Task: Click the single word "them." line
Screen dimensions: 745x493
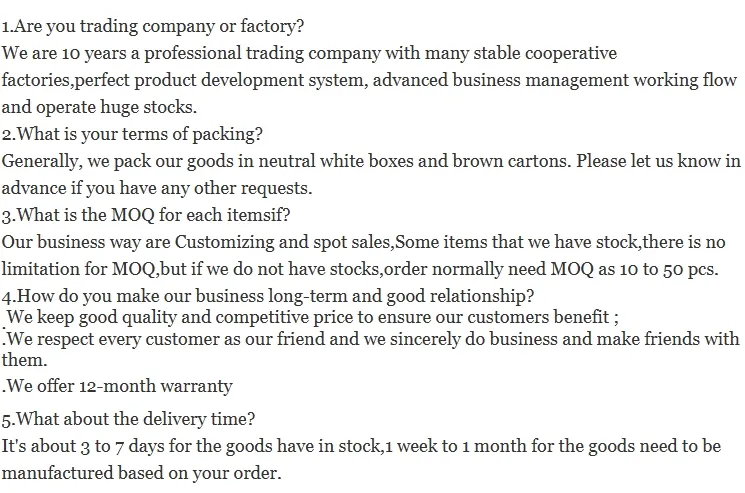Action: 24,360
